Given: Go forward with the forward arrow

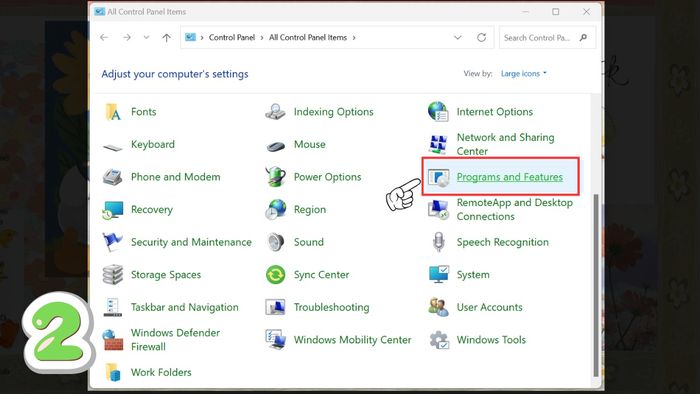Looking at the screenshot, I should (127, 37).
